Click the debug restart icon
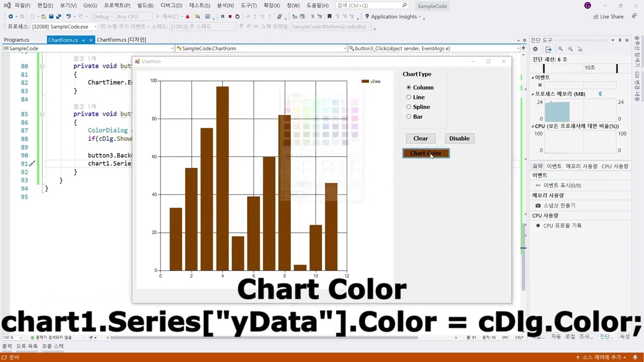 (x=237, y=17)
